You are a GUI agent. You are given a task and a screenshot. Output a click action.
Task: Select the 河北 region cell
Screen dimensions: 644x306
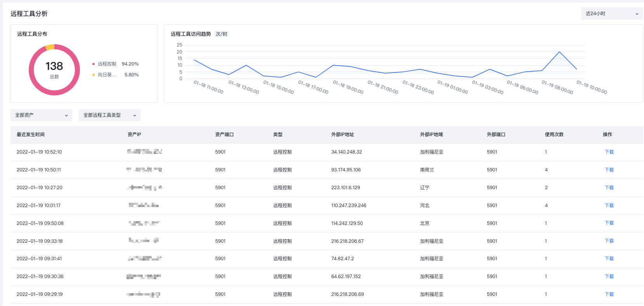(425, 206)
